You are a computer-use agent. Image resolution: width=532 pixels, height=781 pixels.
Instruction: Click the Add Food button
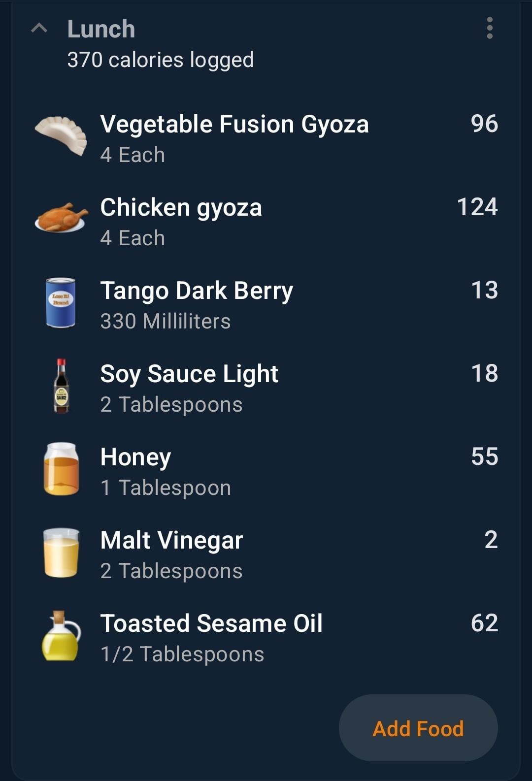click(x=418, y=728)
